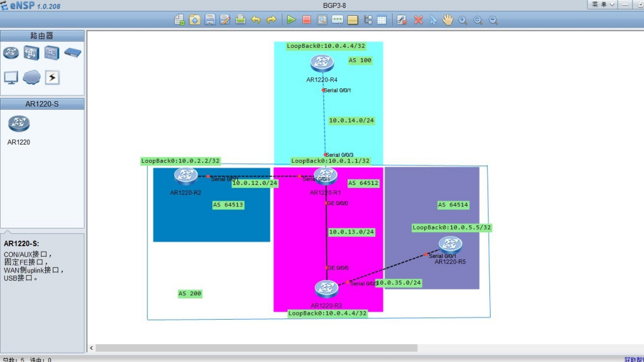Image resolution: width=644 pixels, height=362 pixels.
Task: Click the Save As pencil icon
Action: 225,20
